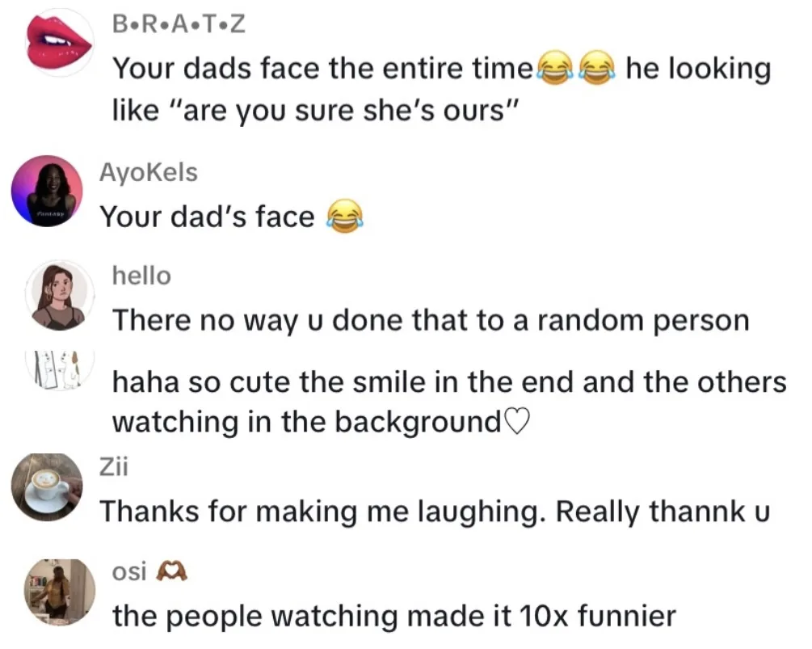This screenshot has width=812, height=649.
Task: Click AyoKels' purple-glow profile avatar
Action: click(x=48, y=192)
